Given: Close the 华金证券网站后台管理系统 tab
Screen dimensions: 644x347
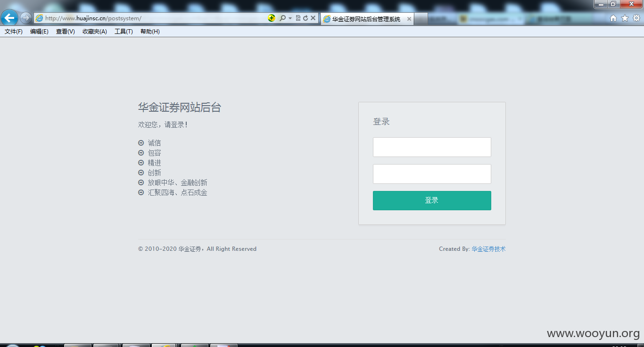Looking at the screenshot, I should 409,19.
